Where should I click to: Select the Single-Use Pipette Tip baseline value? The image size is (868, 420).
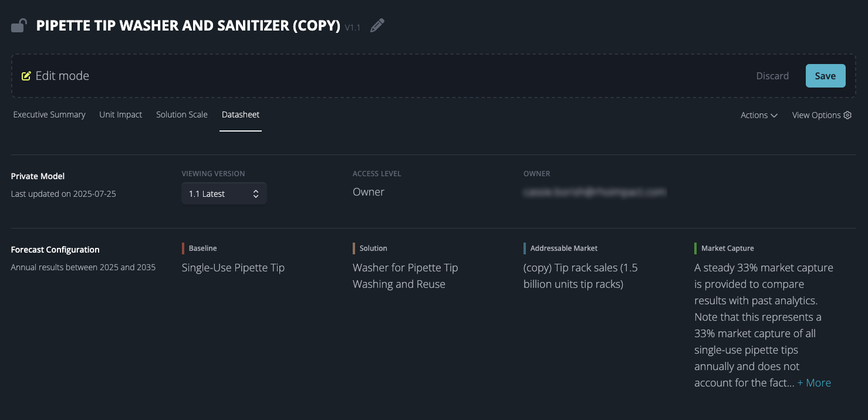click(x=233, y=268)
